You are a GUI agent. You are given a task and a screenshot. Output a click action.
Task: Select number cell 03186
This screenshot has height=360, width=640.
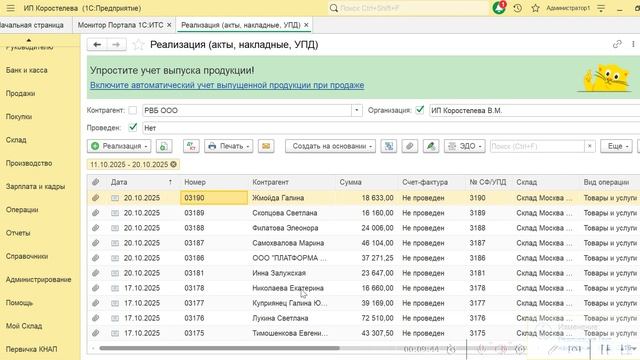[x=214, y=258]
